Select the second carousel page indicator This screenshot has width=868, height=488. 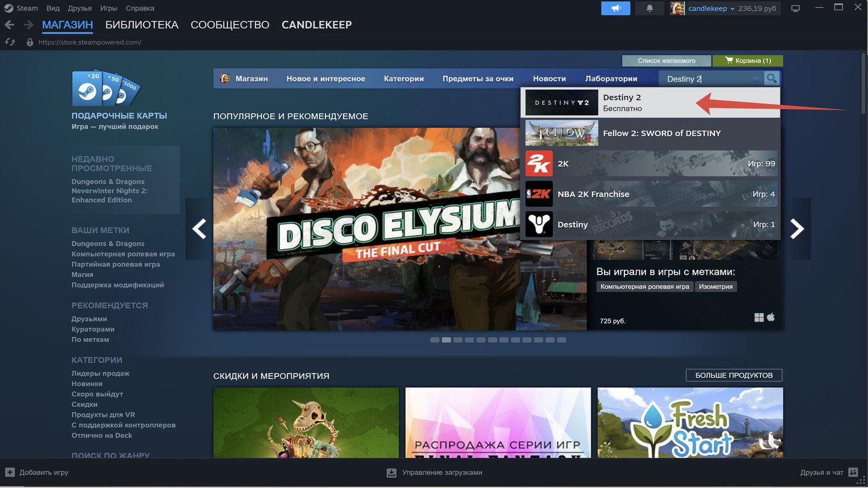[x=446, y=340]
